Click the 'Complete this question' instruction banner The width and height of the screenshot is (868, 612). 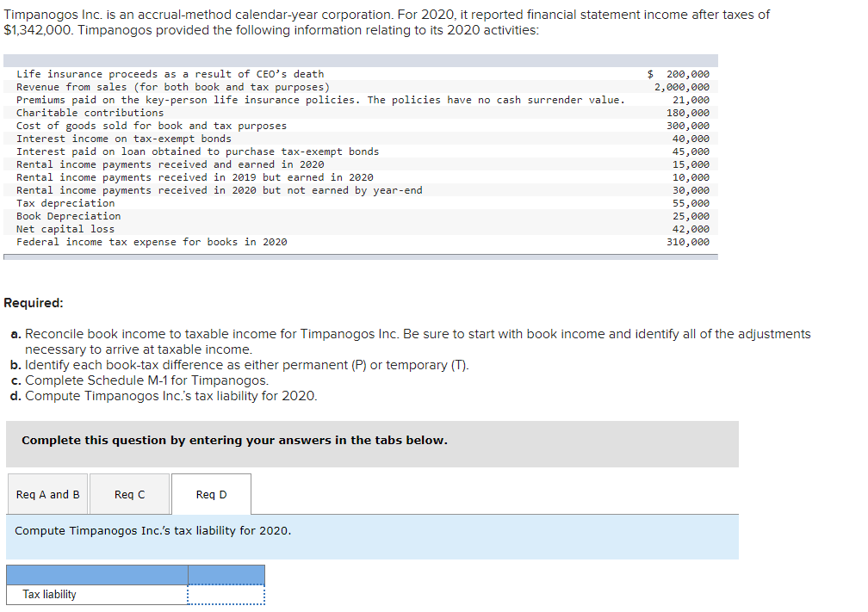point(372,444)
